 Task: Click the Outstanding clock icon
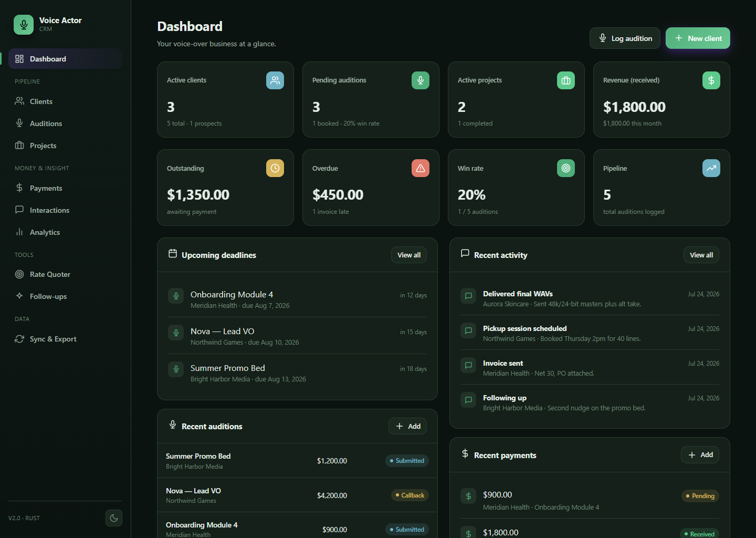275,168
